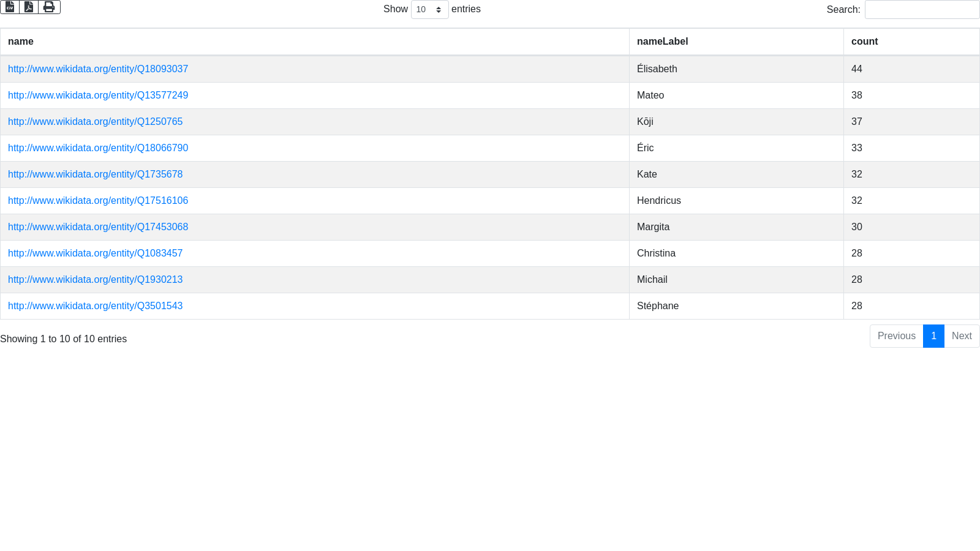Follow the Q18066790 link for Éric
The height and width of the screenshot is (551, 980).
tap(98, 148)
